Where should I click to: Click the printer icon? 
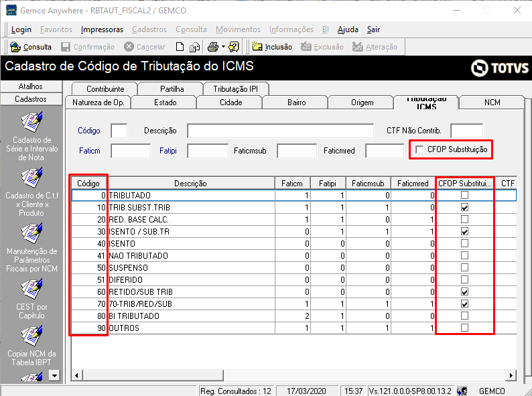click(x=213, y=47)
